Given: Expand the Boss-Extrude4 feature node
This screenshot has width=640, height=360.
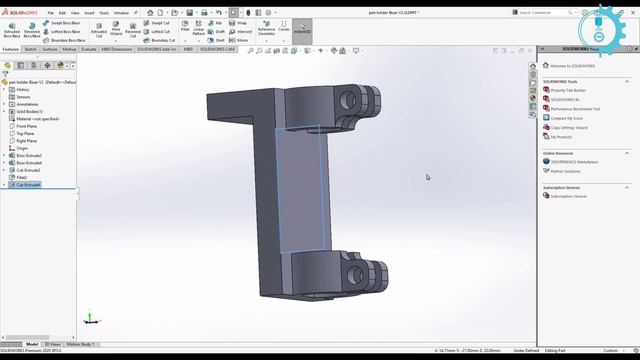Looking at the screenshot, I should coord(4,163).
